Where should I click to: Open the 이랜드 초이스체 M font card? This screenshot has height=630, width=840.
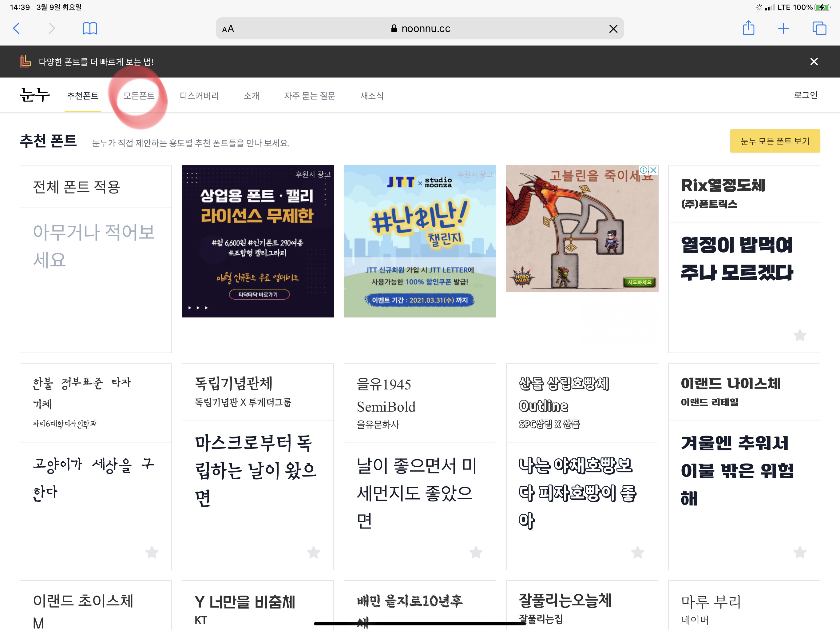coord(96,605)
